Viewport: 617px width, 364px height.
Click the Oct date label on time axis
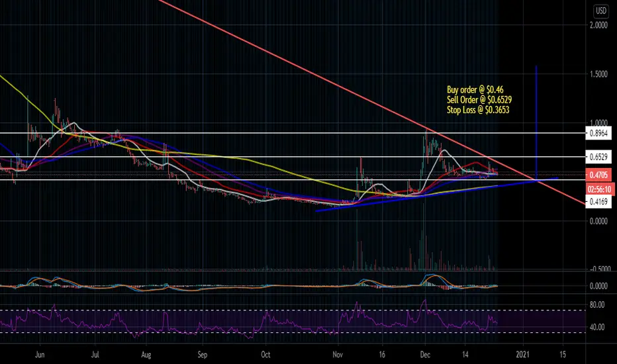pyautogui.click(x=265, y=355)
